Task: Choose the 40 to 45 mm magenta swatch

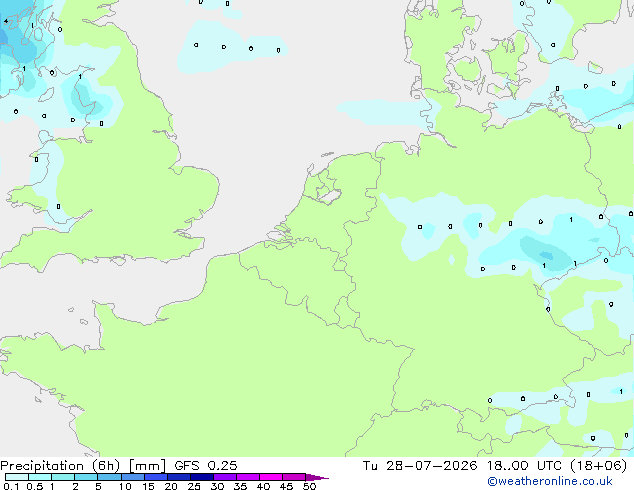Action: point(271,477)
